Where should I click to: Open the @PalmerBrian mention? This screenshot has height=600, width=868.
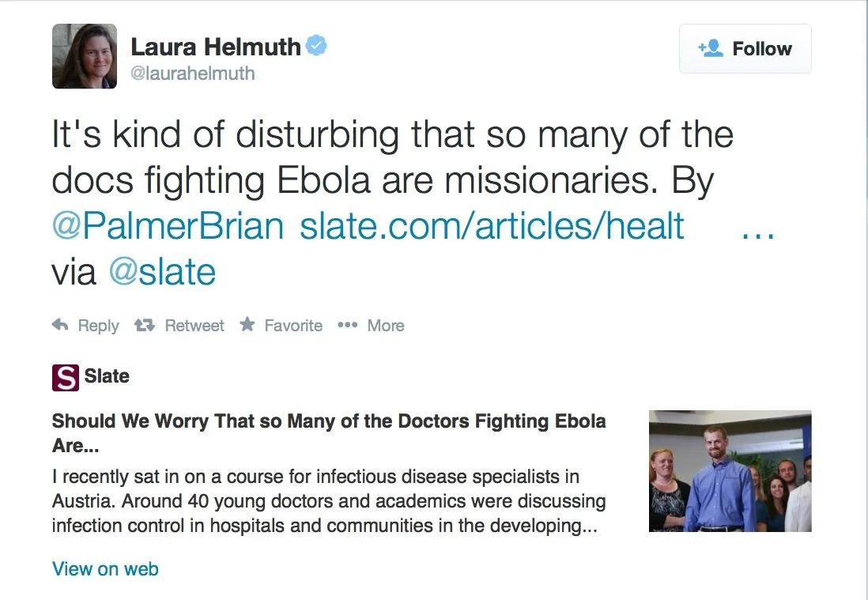(x=168, y=227)
